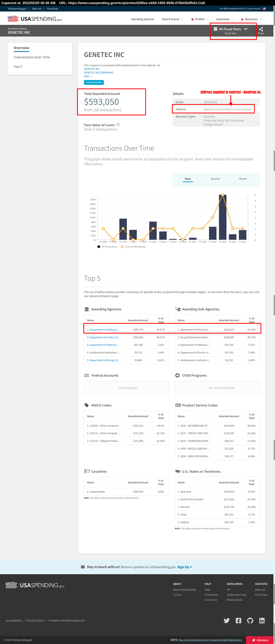Click the CHILD RECIPIENT badge
Viewport: 275px width, 644px height.
pos(94,82)
